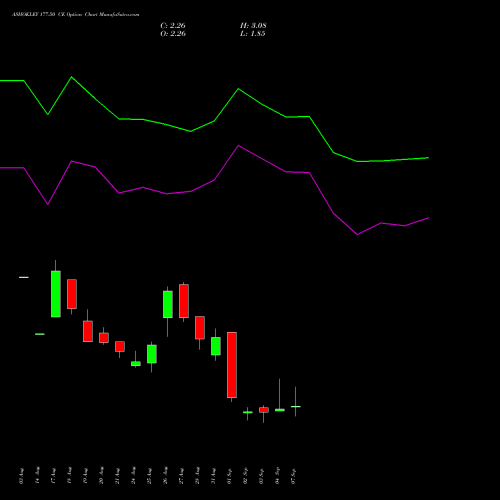500x500 pixels.
Task: Click the 20 Aug date label
Action: click(101, 476)
